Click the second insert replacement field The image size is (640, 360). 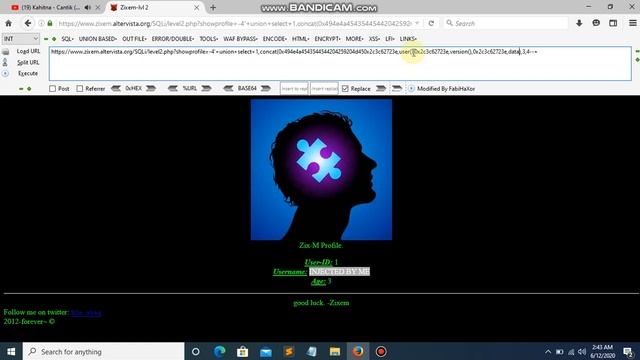(x=324, y=89)
